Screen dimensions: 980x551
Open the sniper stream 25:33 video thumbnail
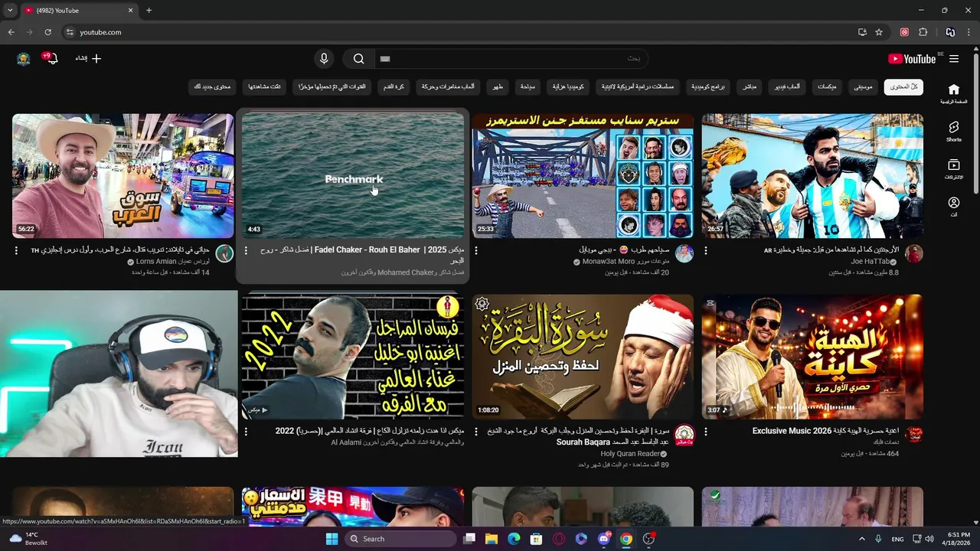click(583, 176)
